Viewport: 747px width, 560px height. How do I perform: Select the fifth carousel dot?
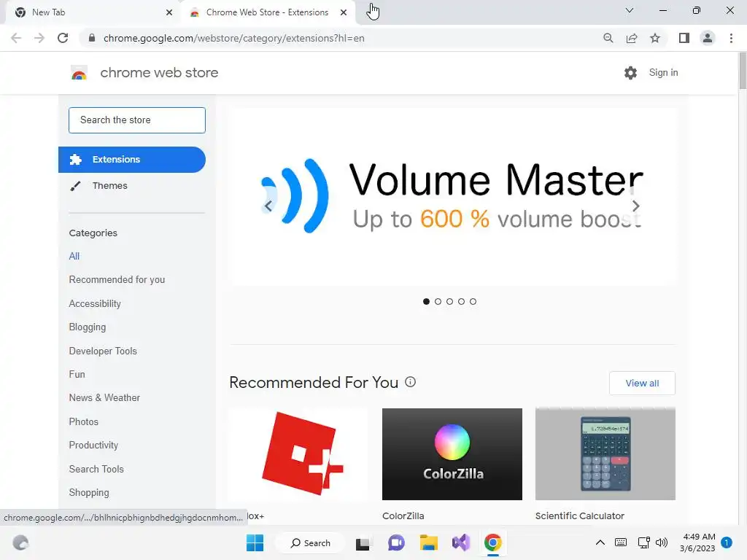click(x=473, y=301)
